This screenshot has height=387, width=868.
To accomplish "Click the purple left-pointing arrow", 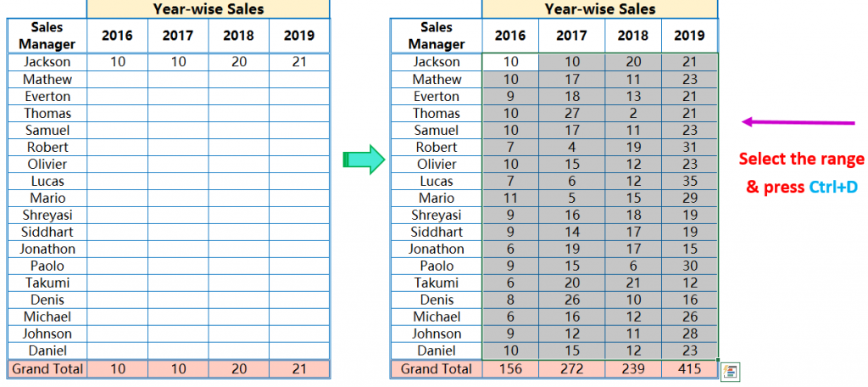I will (798, 122).
